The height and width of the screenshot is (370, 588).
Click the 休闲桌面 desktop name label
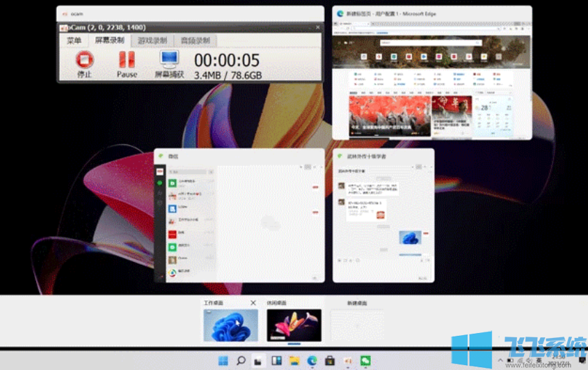[x=276, y=303]
